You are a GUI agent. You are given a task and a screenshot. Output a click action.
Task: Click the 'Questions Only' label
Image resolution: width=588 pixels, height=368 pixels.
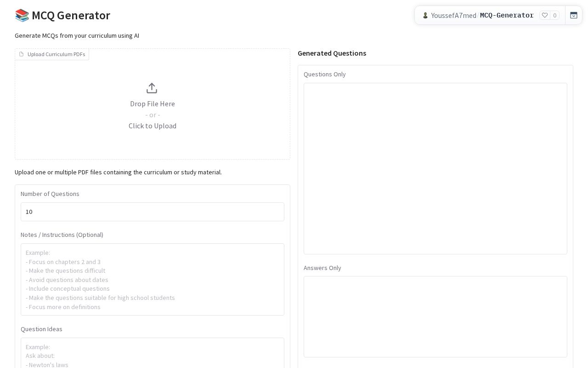(325, 74)
